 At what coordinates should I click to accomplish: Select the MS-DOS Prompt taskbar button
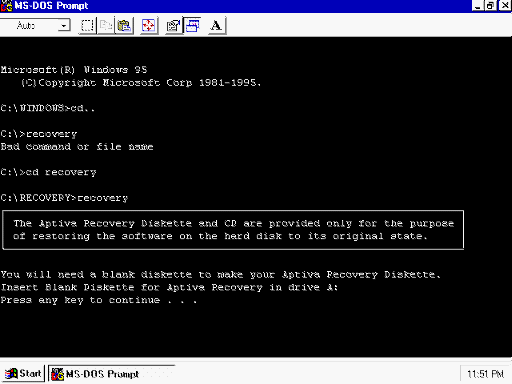[x=112, y=374]
